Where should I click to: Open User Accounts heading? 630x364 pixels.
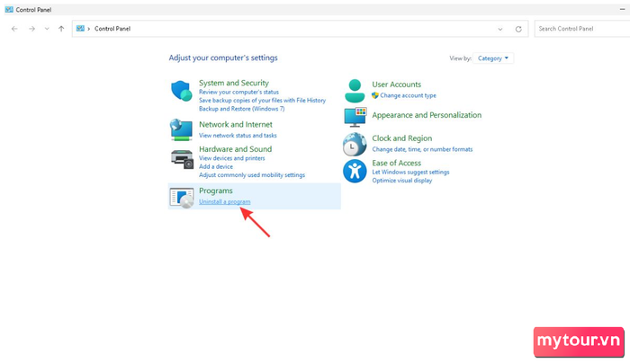396,84
